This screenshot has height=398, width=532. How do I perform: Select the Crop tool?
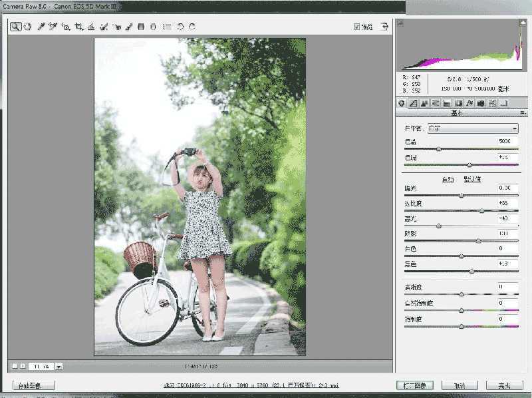pyautogui.click(x=76, y=27)
